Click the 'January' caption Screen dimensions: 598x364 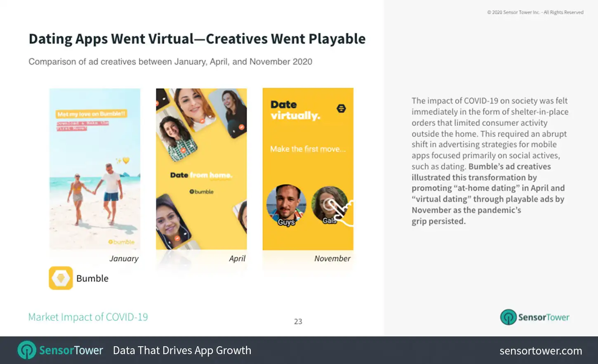124,258
